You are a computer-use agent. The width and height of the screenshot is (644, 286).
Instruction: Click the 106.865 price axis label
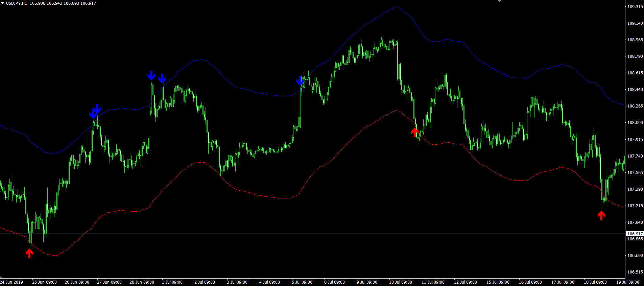pyautogui.click(x=635, y=239)
